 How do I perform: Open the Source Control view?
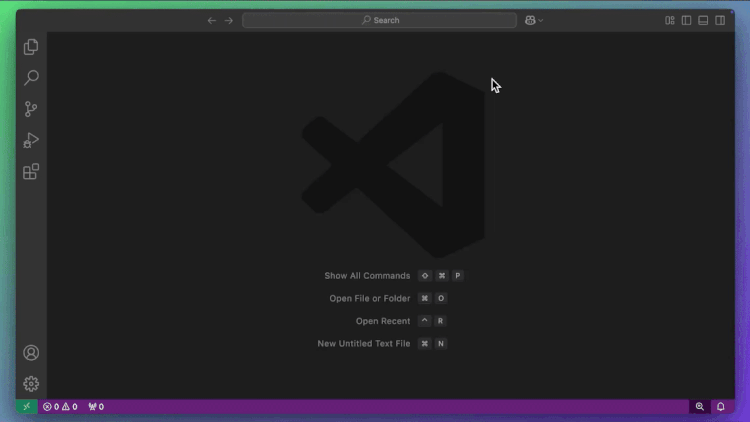point(31,109)
